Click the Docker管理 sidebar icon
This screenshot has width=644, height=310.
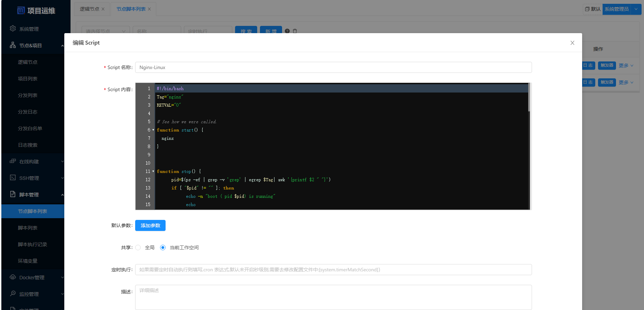coord(13,277)
